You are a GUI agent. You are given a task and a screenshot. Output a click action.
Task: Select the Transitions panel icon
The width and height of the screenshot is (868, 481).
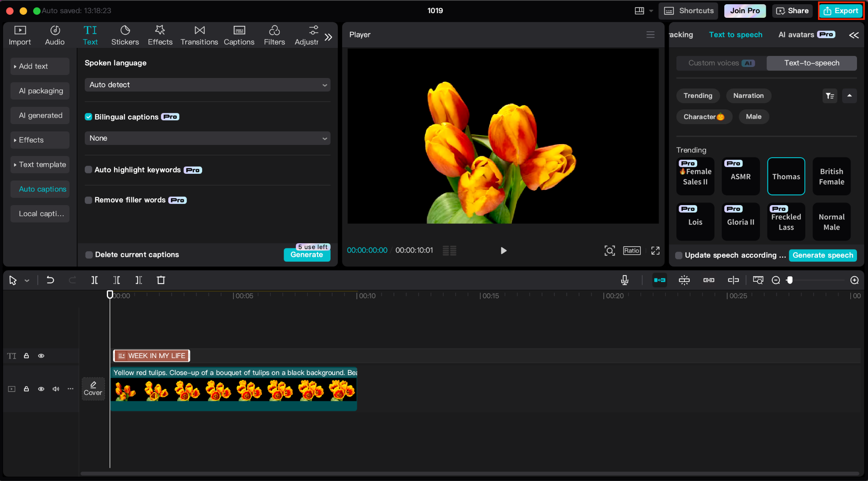tap(199, 35)
